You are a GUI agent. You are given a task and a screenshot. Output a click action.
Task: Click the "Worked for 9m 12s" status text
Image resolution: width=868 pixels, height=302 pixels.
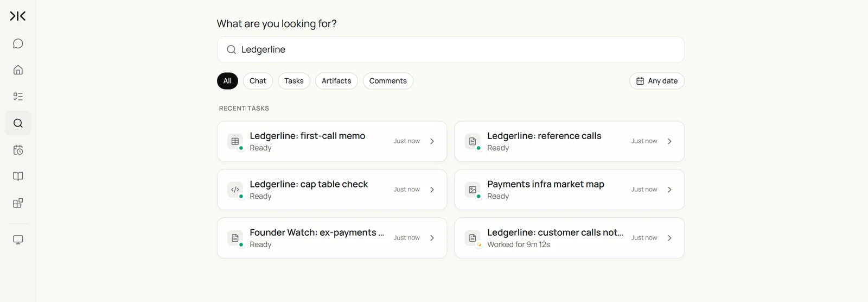click(519, 244)
